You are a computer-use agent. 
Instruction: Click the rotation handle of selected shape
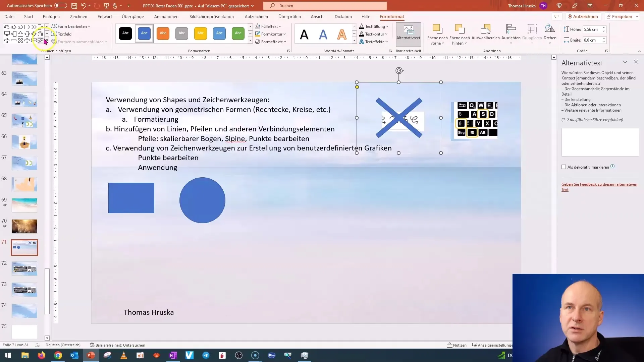click(399, 70)
